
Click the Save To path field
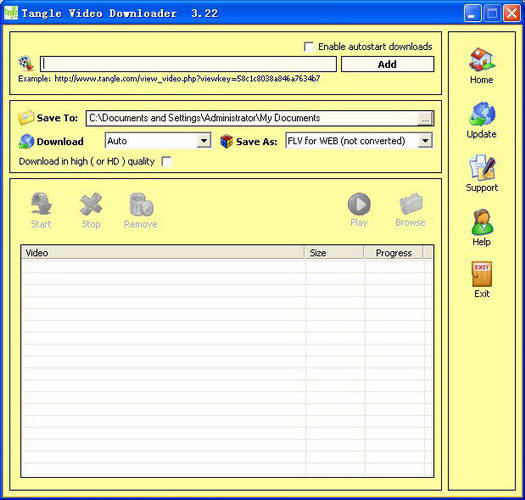click(252, 118)
